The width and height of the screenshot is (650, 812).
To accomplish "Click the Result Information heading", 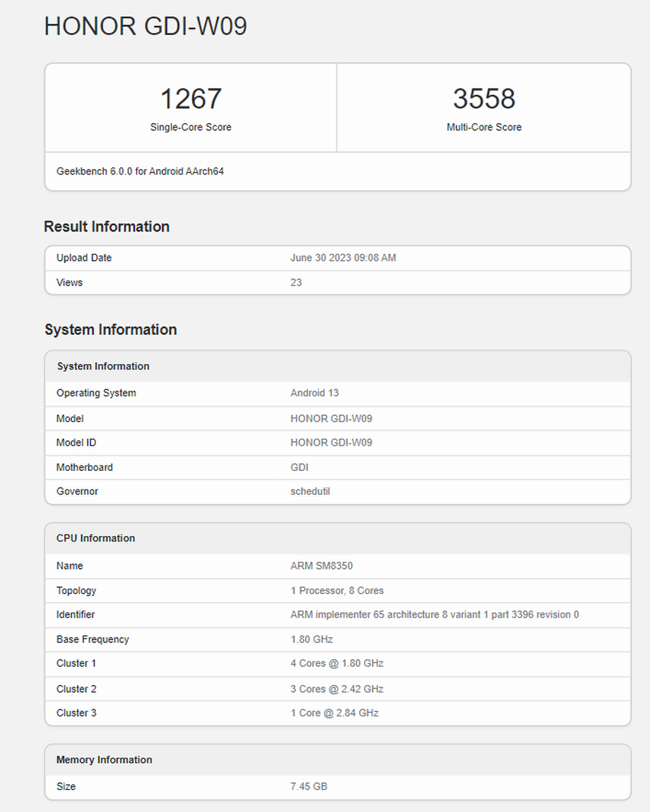I will (106, 226).
